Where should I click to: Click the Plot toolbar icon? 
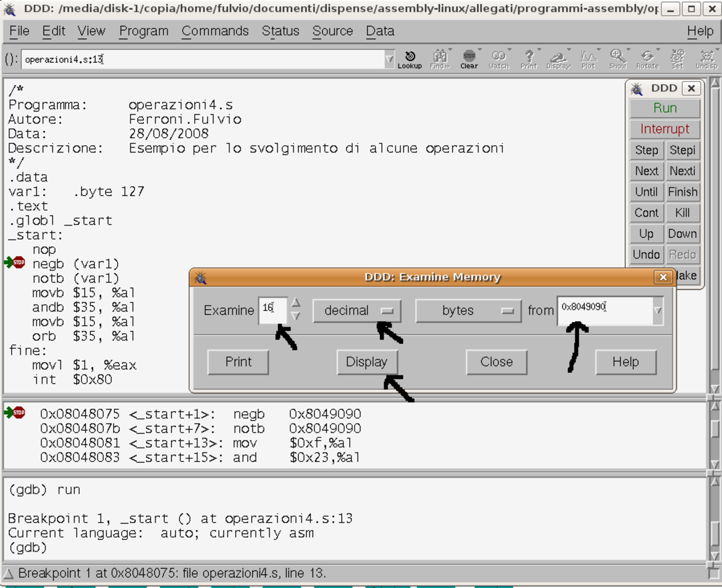coord(588,59)
